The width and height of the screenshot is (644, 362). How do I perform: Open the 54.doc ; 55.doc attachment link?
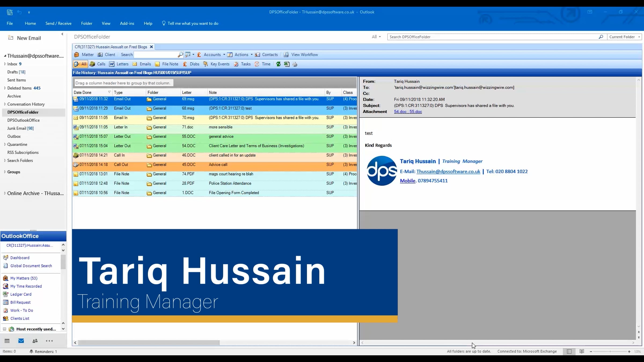click(x=408, y=112)
